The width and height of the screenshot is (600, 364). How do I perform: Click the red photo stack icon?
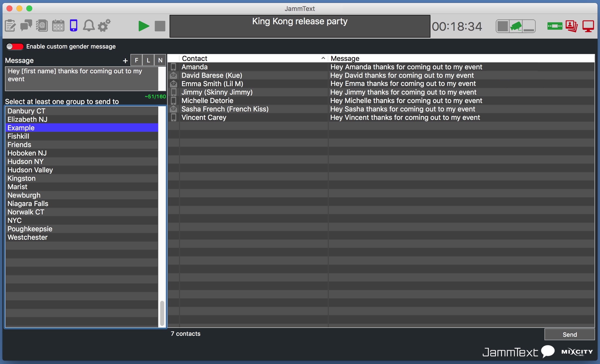[572, 26]
